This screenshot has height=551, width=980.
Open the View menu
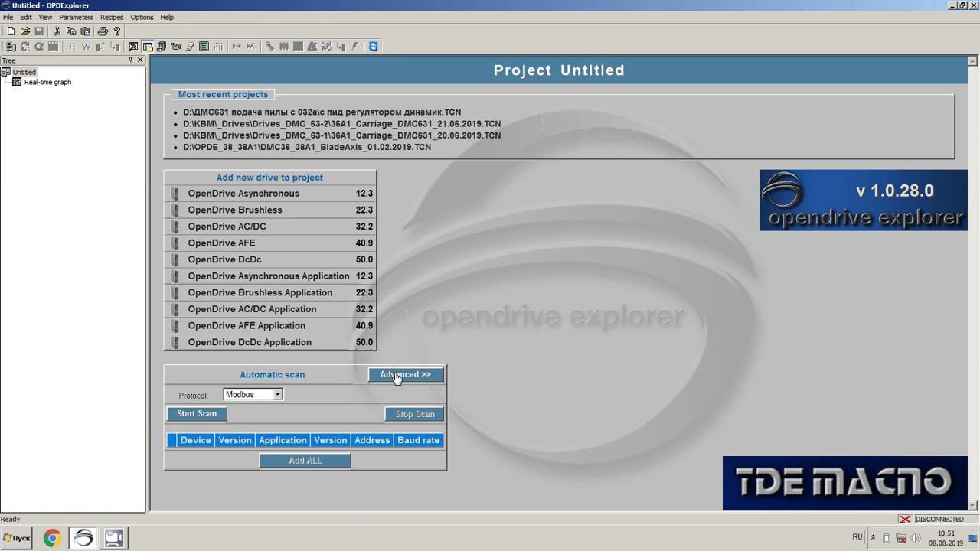(45, 17)
